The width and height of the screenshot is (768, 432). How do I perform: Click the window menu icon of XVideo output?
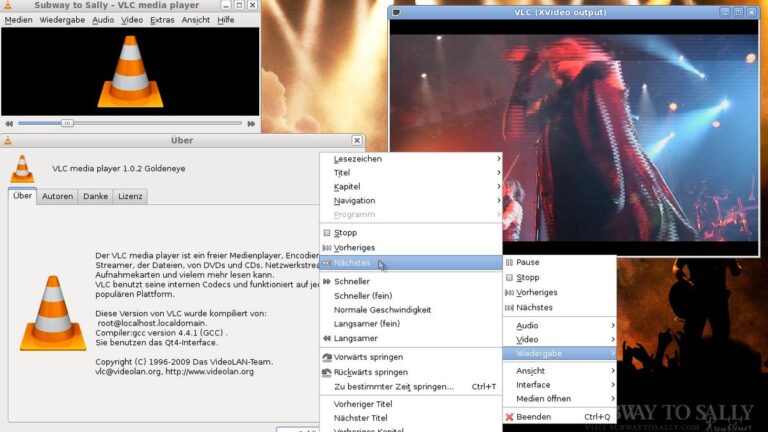(396, 12)
